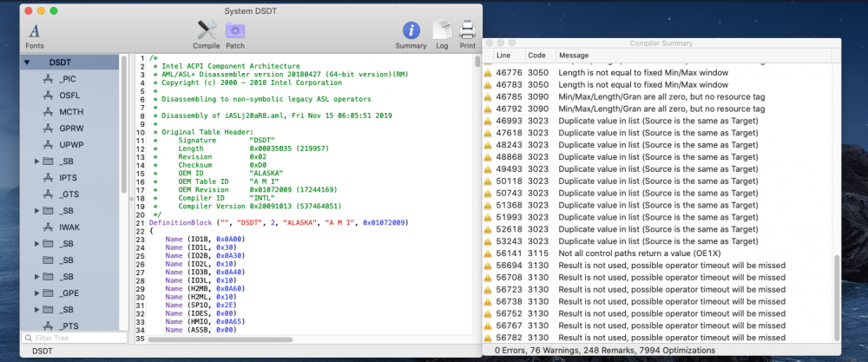
Task: Expand the _SB folder directly below UPWP
Action: 37,161
